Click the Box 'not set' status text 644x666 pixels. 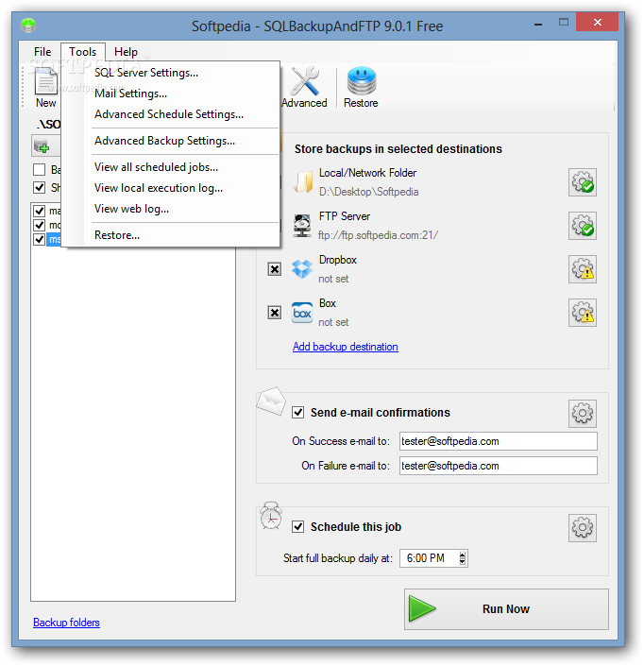pyautogui.click(x=333, y=322)
